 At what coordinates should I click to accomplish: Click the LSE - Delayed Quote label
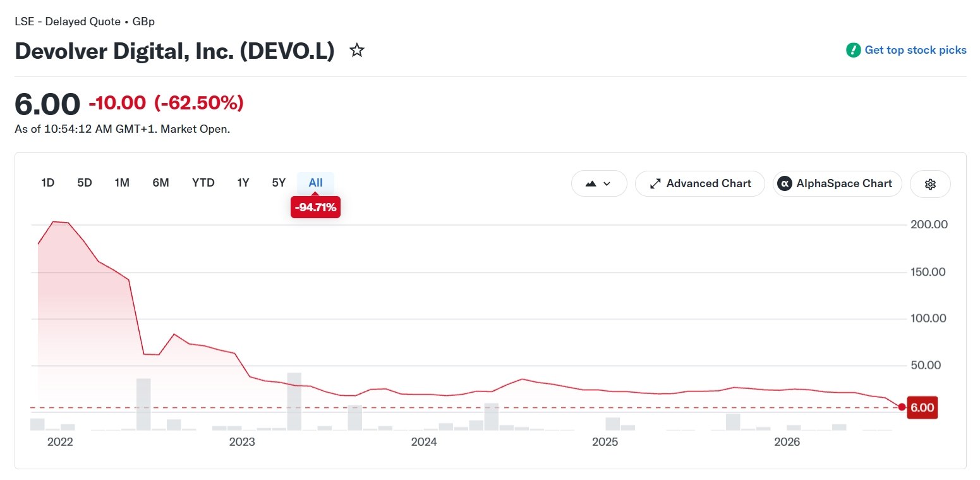pyautogui.click(x=68, y=22)
